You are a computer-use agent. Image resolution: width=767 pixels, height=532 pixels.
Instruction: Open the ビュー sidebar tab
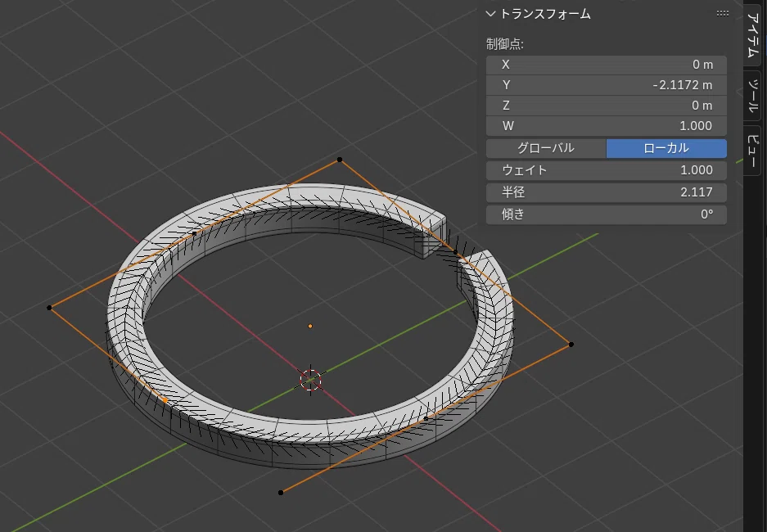click(x=753, y=151)
